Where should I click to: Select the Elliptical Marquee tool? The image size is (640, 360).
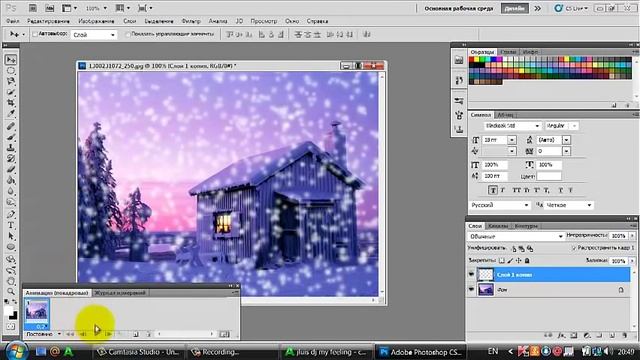coord(11,71)
